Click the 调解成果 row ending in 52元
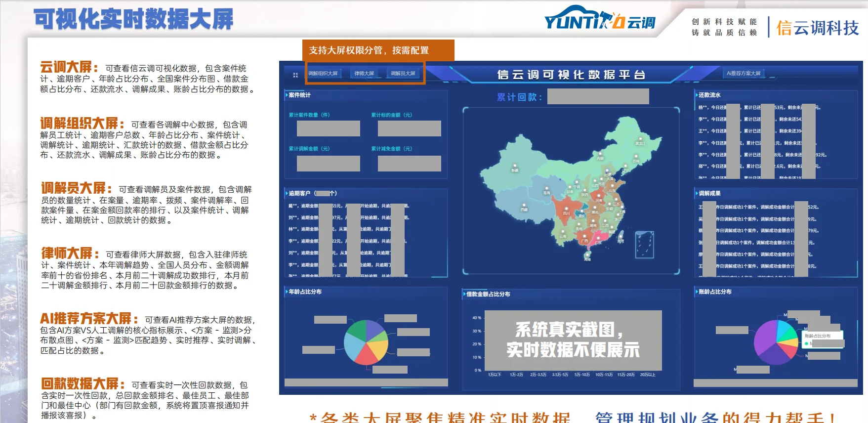The height and width of the screenshot is (423, 868). tap(758, 207)
